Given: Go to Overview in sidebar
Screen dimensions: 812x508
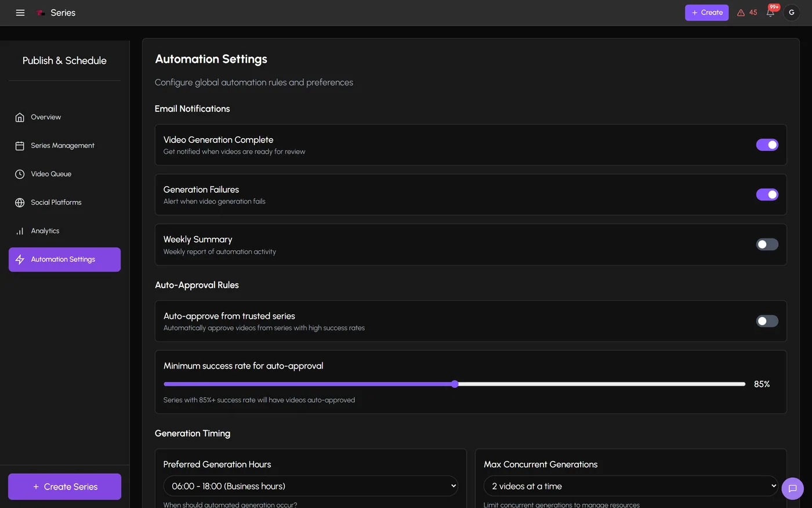Looking at the screenshot, I should [x=64, y=117].
